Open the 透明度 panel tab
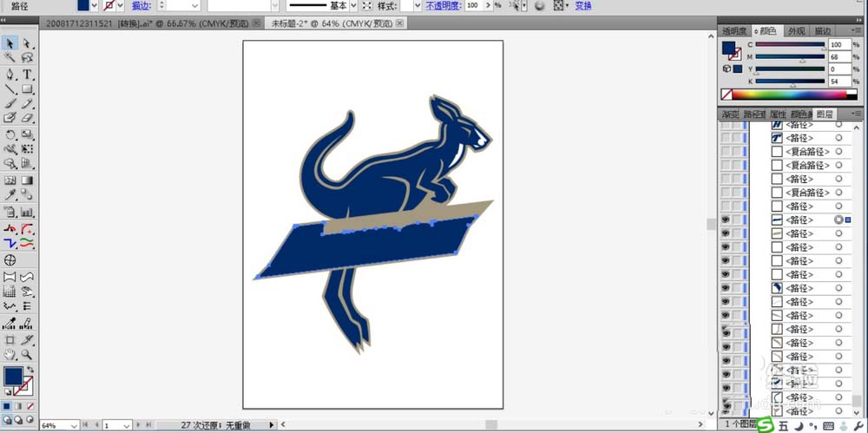868x433 pixels. click(734, 31)
